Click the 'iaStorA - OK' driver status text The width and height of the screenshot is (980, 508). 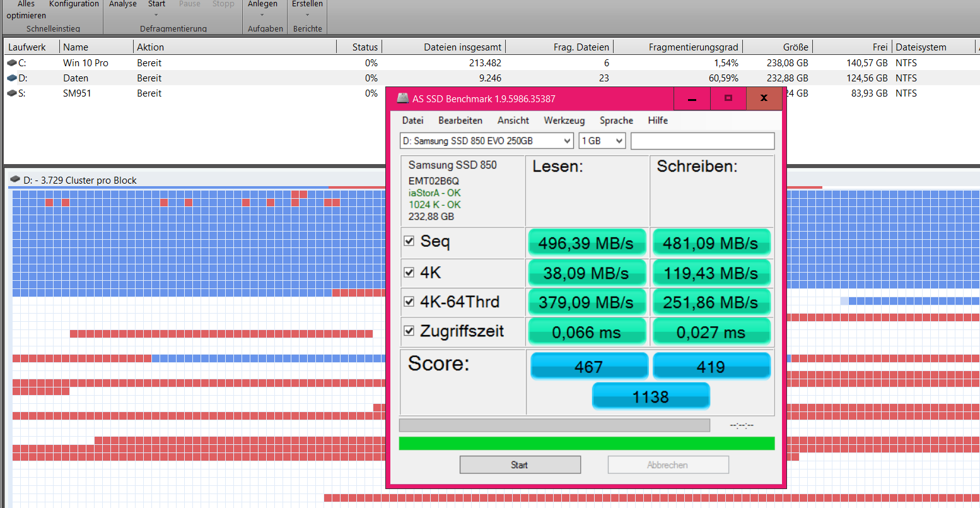pyautogui.click(x=435, y=193)
